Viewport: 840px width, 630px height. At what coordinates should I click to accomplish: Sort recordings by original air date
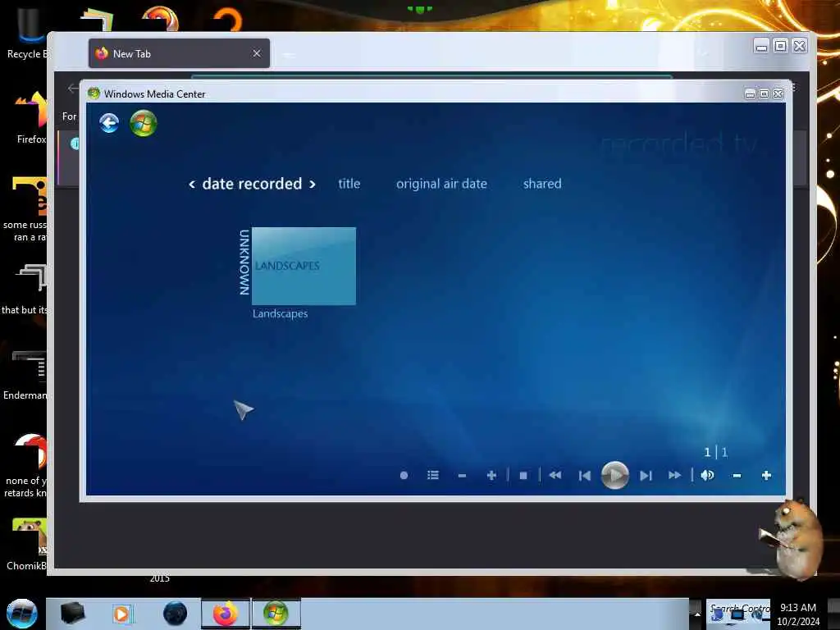coord(441,184)
